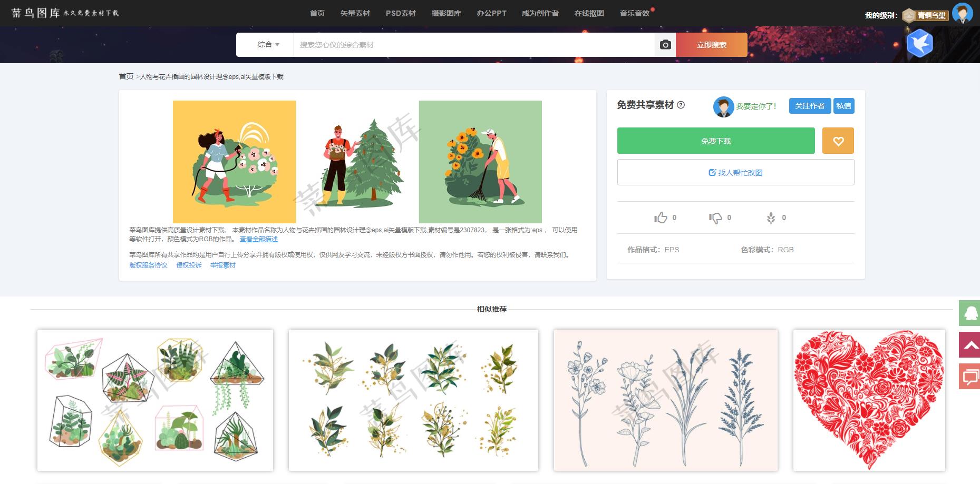This screenshot has width=980, height=484.
Task: Follow the author via 关注作者
Action: tap(809, 105)
